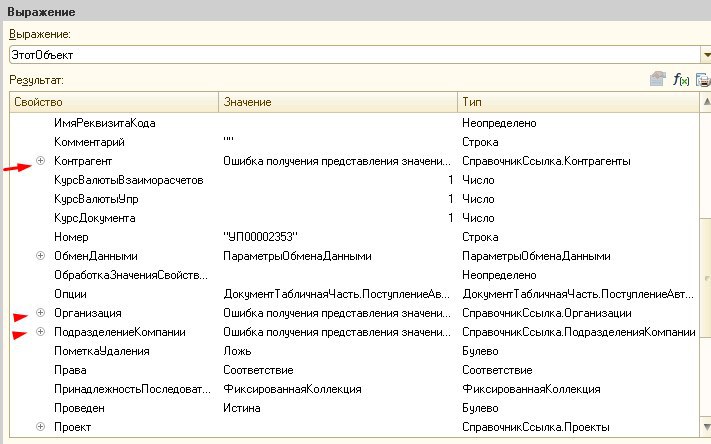Click the Тип column header
Viewport: 711px width, 444px height.
pyautogui.click(x=579, y=102)
